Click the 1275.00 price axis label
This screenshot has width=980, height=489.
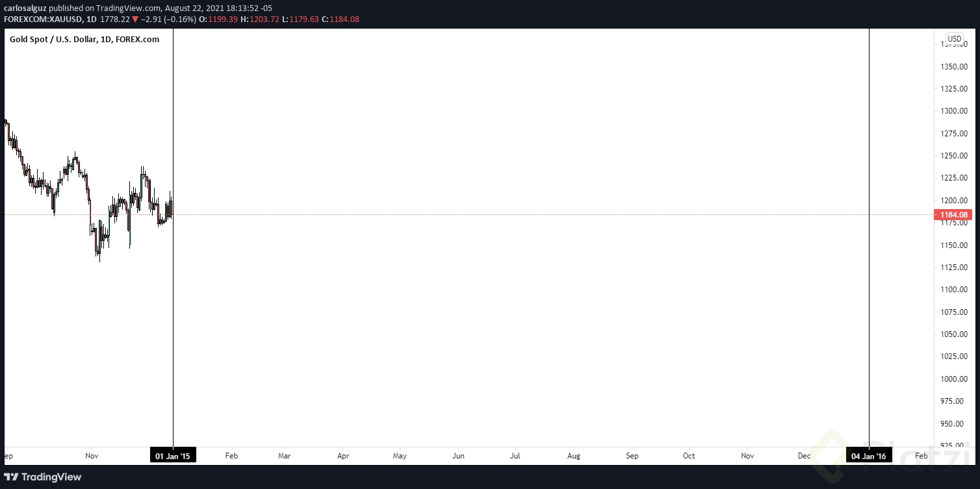pos(954,133)
